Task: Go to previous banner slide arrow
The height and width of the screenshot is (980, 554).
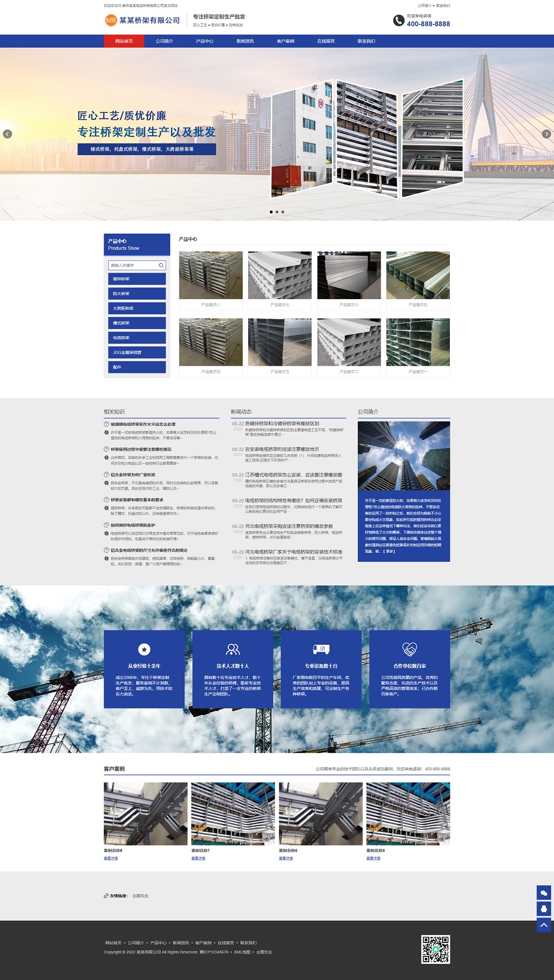Action: pos(7,134)
